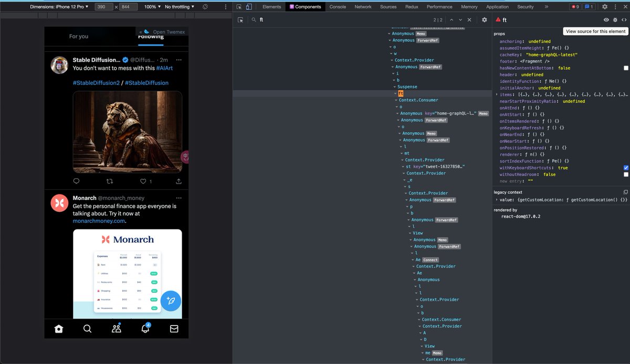Open the Dimensions iPhone 12 Pro dropdown
Image resolution: width=630 pixels, height=364 pixels.
click(59, 7)
